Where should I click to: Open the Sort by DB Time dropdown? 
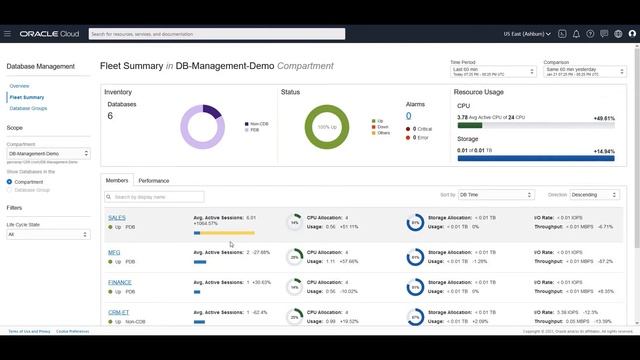[496, 195]
